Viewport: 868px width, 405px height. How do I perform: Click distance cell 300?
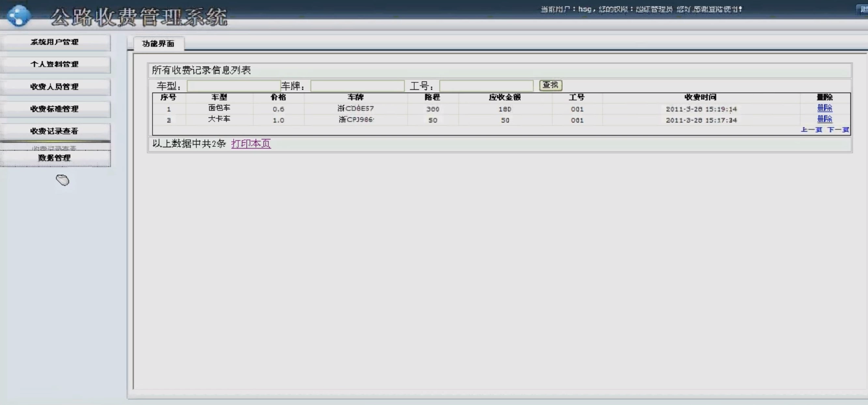click(433, 109)
